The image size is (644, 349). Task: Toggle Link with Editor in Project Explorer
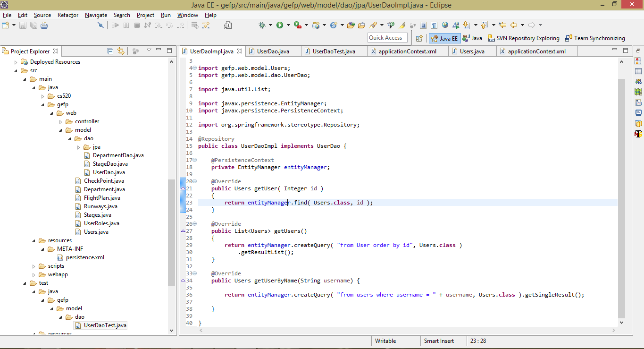point(121,51)
